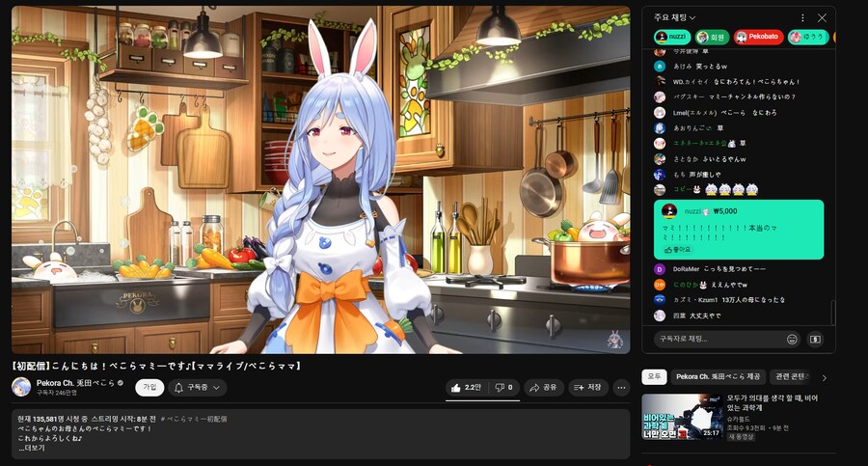
Task: Open the 구독중 subscription notification dropdown
Action: click(198, 387)
